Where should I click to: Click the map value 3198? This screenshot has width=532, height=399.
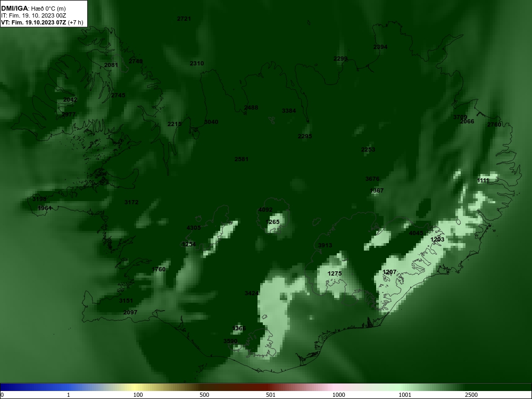tap(39, 199)
